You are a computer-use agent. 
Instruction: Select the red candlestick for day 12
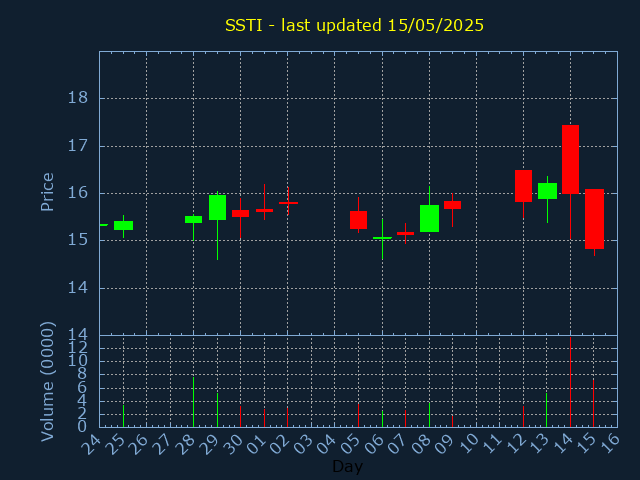(523, 186)
